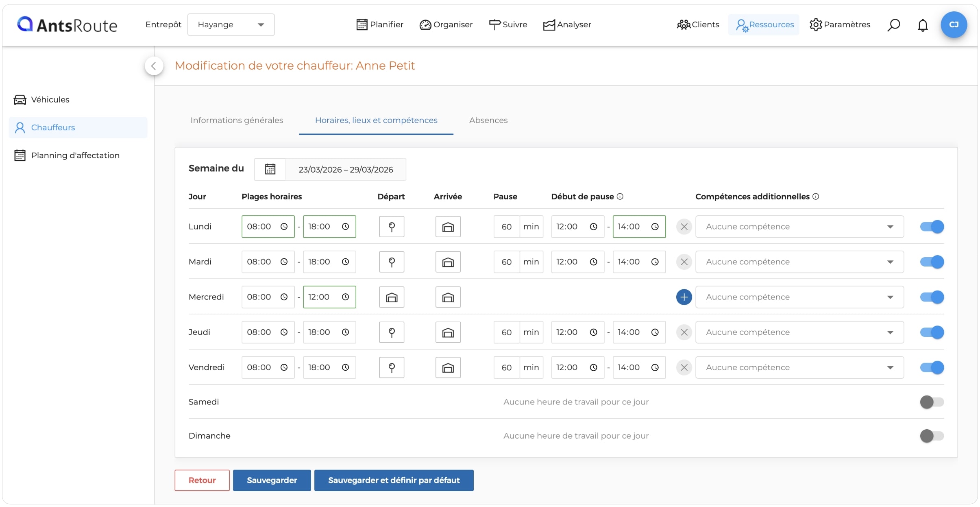Screen dimensions: 980x507
Task: Add a break for Mercredi
Action: [684, 297]
